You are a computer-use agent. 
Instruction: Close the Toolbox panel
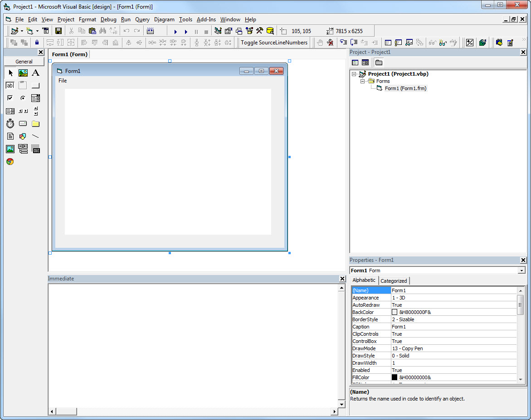click(41, 52)
